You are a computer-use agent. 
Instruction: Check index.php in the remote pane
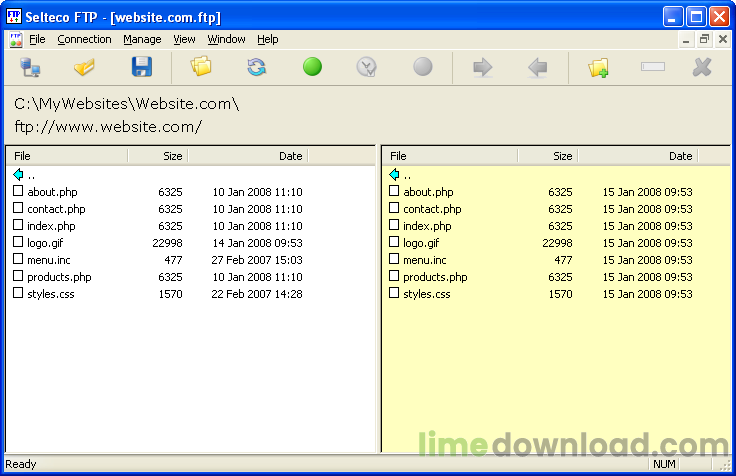point(394,225)
